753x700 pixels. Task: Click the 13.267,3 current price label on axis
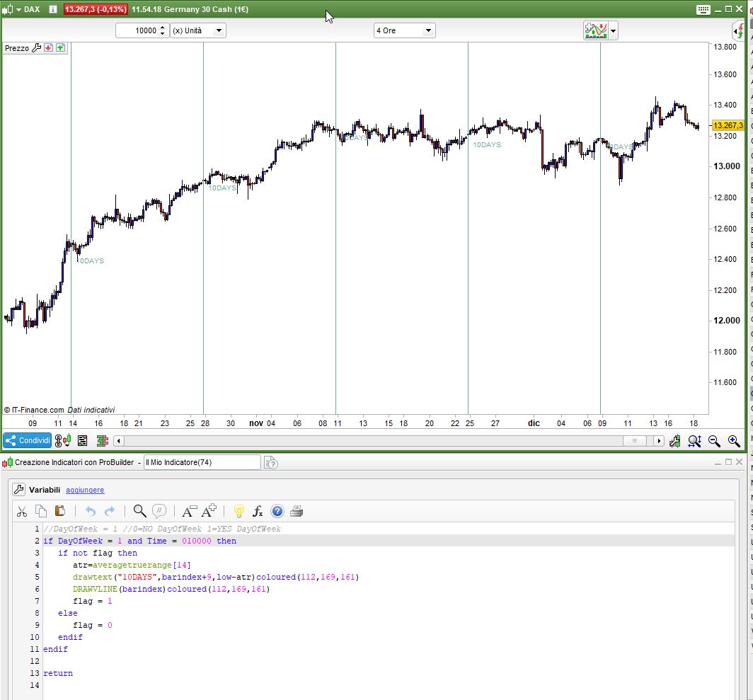tap(728, 125)
